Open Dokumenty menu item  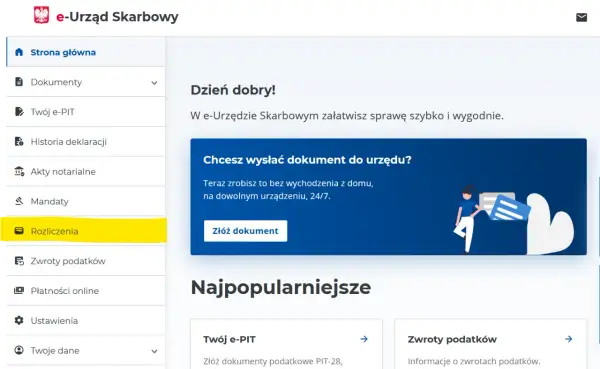(86, 82)
